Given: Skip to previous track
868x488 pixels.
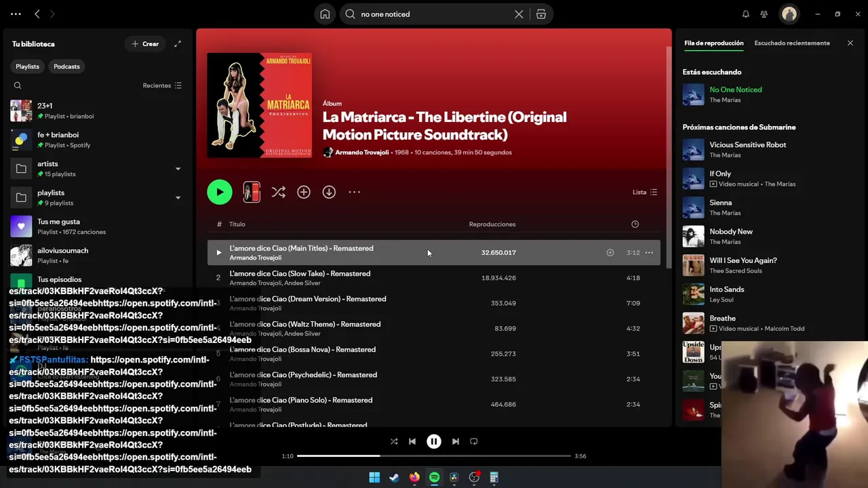Looking at the screenshot, I should (x=412, y=441).
